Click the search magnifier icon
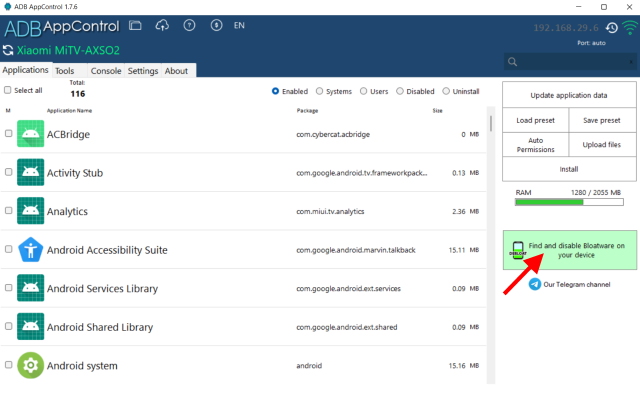640x393 pixels. coord(512,62)
